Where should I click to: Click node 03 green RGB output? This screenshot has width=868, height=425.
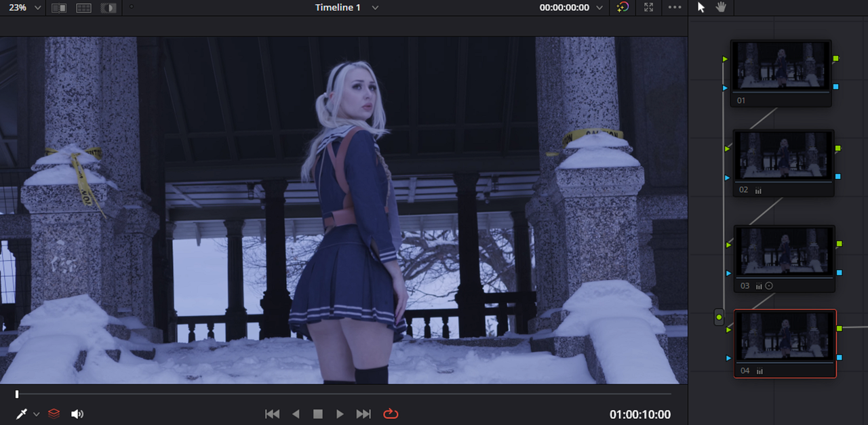click(840, 243)
